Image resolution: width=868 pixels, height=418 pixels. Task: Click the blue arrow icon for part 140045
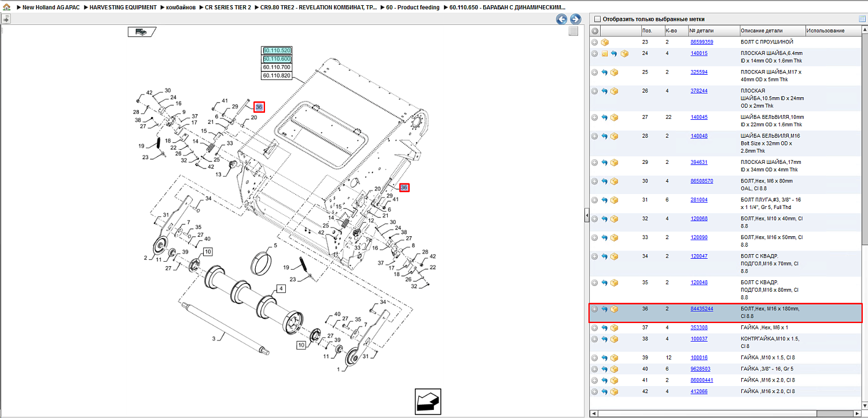pos(605,118)
